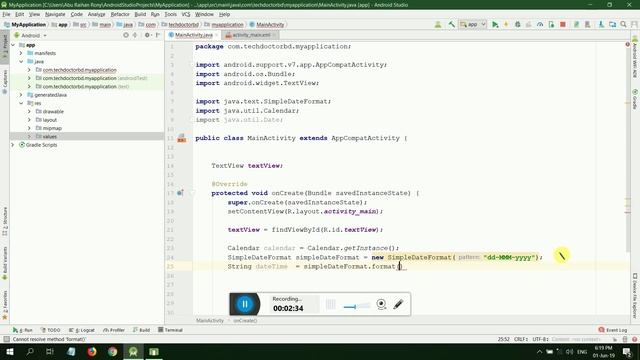
Task: Open the app run configuration dropdown
Action: (473, 24)
